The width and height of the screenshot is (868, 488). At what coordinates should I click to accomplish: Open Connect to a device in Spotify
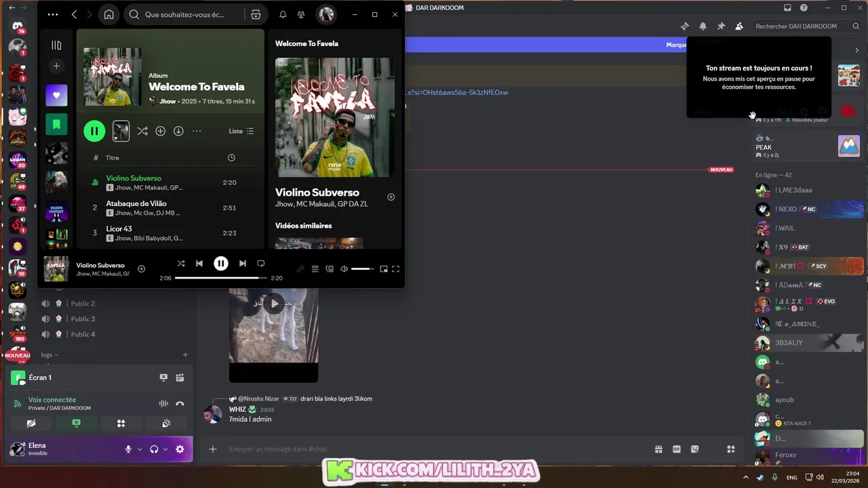point(330,269)
